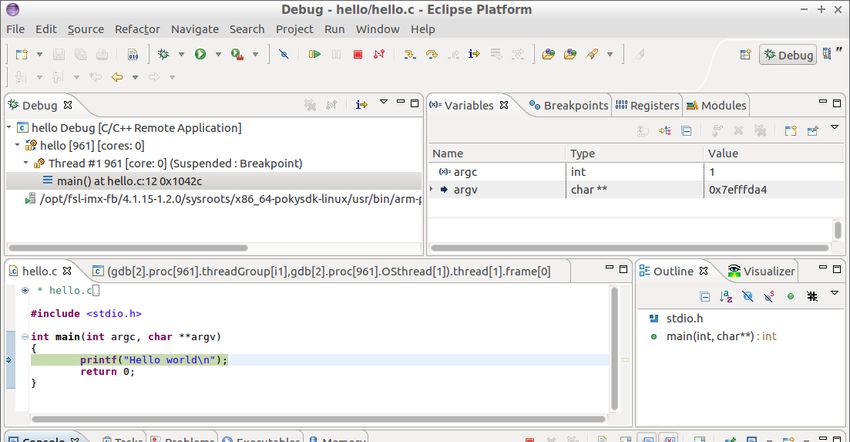Terminate the debug session with red square
Screen dimensions: 850x442
click(x=358, y=54)
